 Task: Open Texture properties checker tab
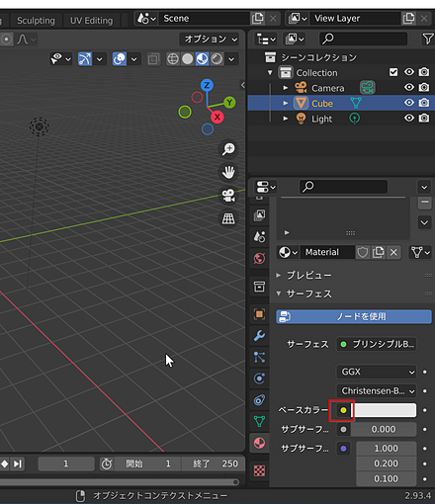(x=259, y=470)
